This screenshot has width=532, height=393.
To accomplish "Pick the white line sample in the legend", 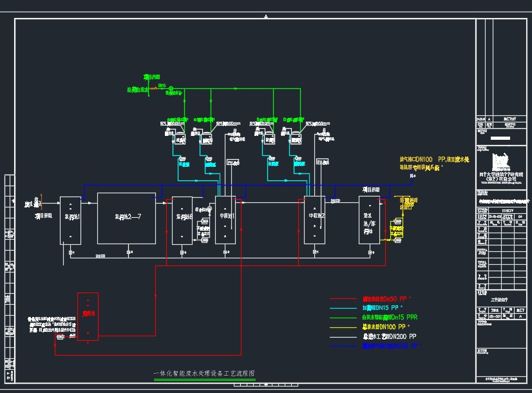I will pos(343,337).
